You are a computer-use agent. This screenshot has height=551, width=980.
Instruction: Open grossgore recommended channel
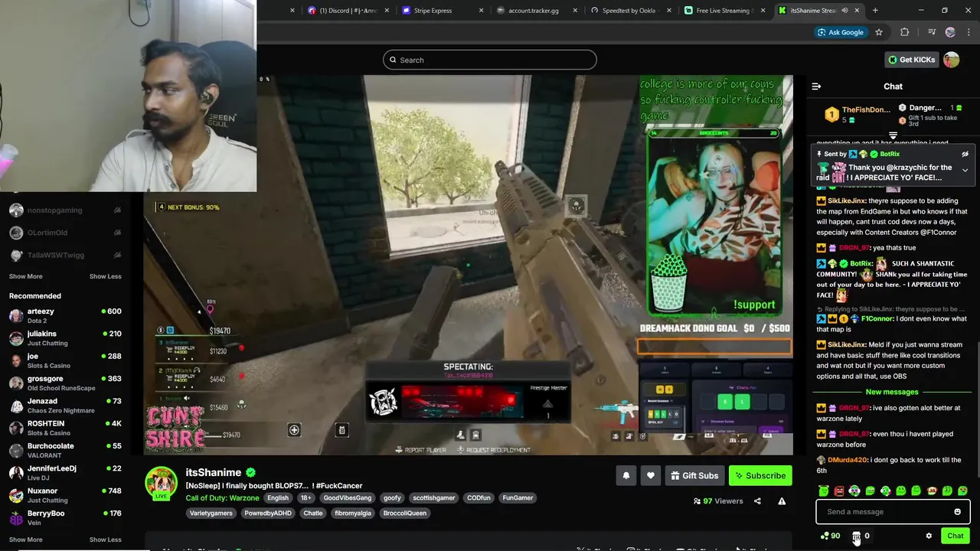point(65,383)
